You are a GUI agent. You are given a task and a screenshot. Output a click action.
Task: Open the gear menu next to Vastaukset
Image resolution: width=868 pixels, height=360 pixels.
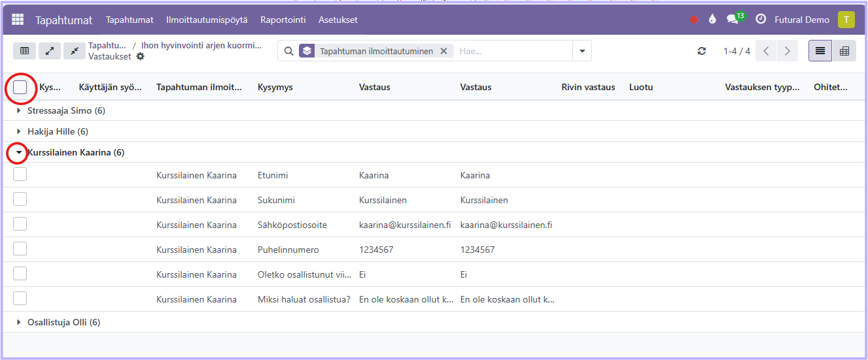pyautogui.click(x=140, y=57)
